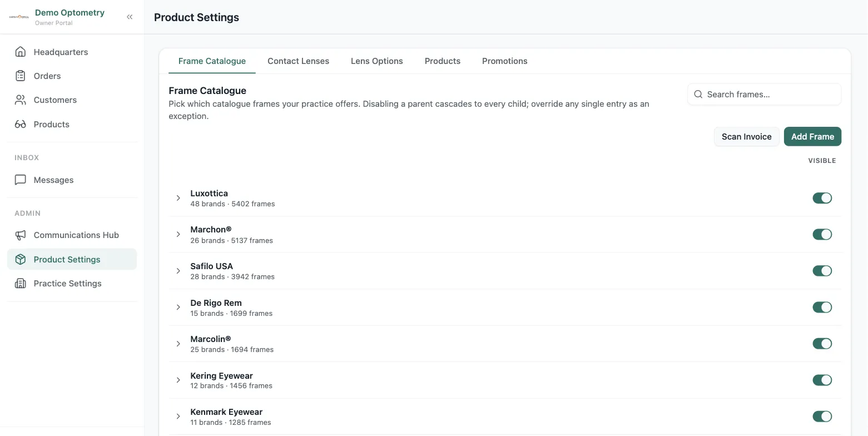Toggle Luxottica visibility off
Viewport: 868px width, 436px height.
(x=822, y=198)
